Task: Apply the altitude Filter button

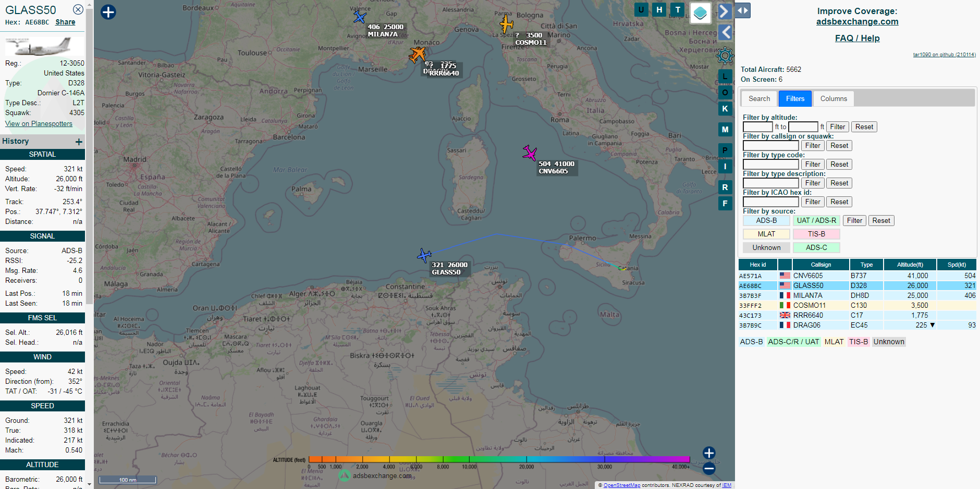Action: 837,127
